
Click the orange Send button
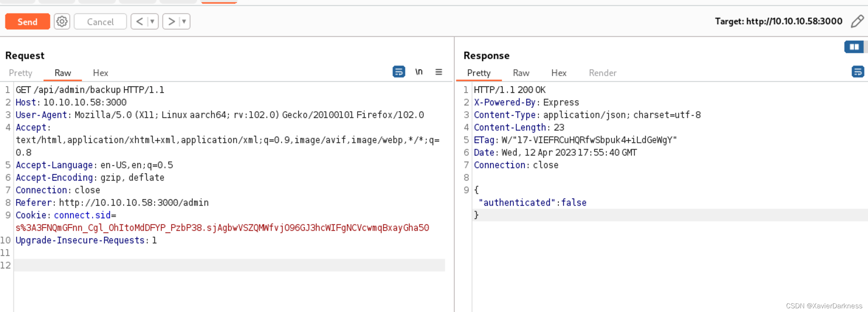(28, 22)
